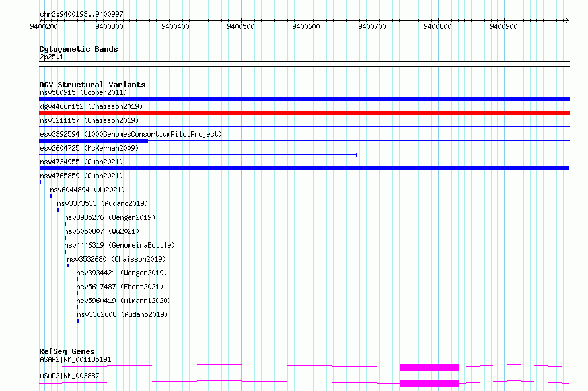Click the nsv580915 (Cooper2011) variant label
This screenshot has height=391, width=588.
pyautogui.click(x=83, y=92)
